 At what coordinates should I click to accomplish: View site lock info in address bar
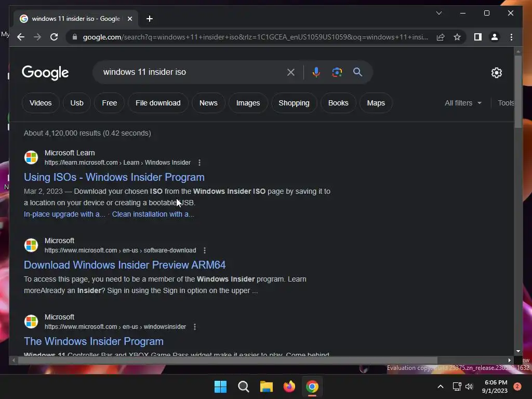coord(75,37)
